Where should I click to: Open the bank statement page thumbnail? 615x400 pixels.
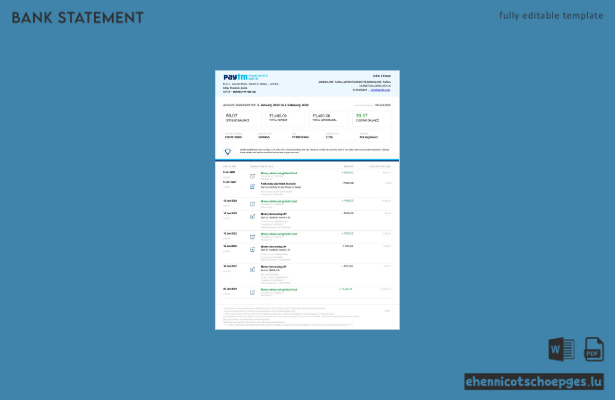click(x=307, y=200)
